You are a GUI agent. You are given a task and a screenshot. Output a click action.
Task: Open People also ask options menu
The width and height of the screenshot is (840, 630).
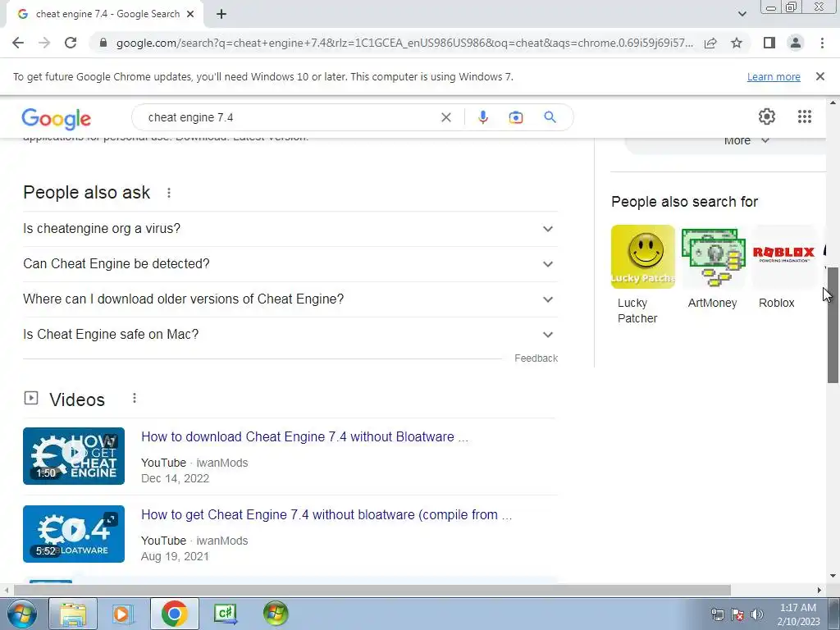(169, 193)
